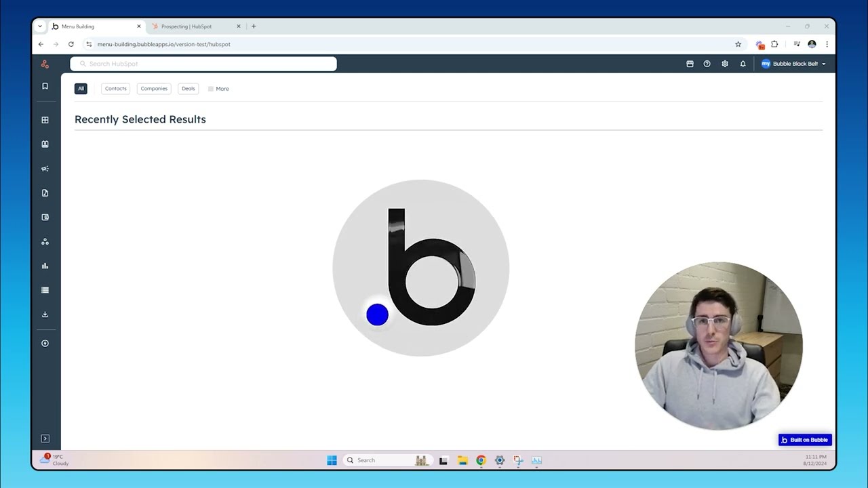Open the Bubble Black Belt account dropdown

point(793,64)
